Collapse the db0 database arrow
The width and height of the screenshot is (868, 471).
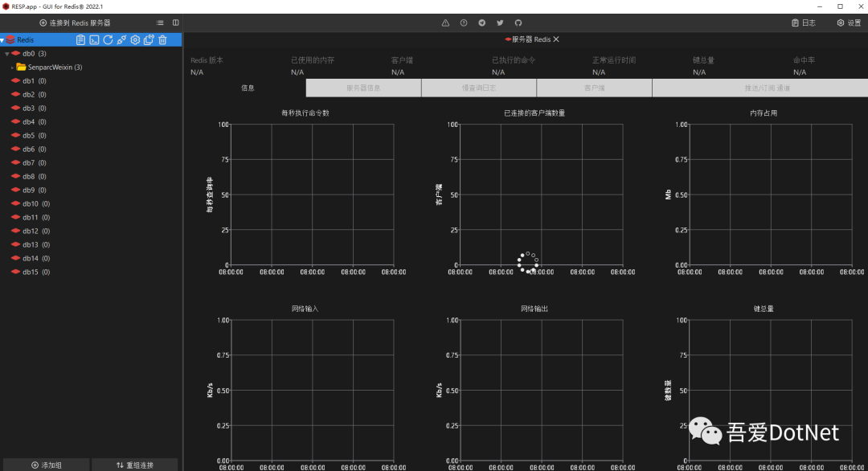pyautogui.click(x=7, y=54)
